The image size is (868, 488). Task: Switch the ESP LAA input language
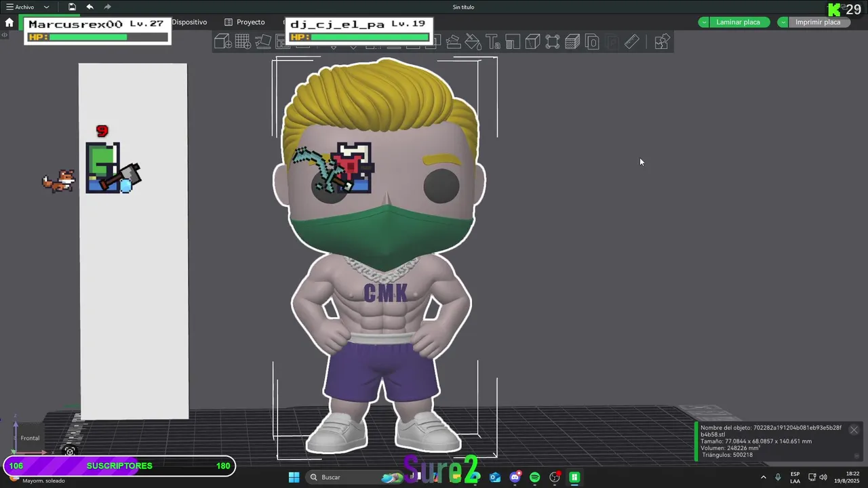tap(795, 477)
